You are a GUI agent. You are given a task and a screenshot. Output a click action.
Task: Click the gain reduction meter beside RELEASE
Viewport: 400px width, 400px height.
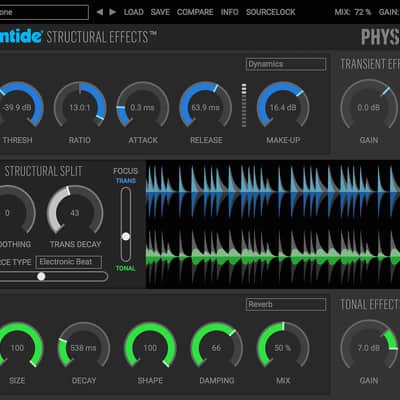(244, 105)
